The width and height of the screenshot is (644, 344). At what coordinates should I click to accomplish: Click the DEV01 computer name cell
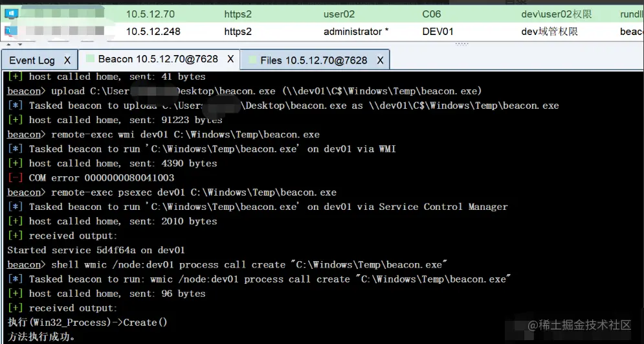[438, 32]
